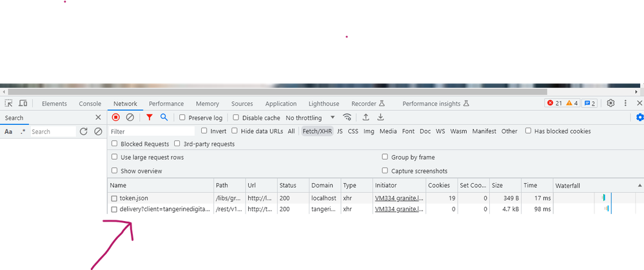Toggle the network filter funnel icon

point(150,117)
